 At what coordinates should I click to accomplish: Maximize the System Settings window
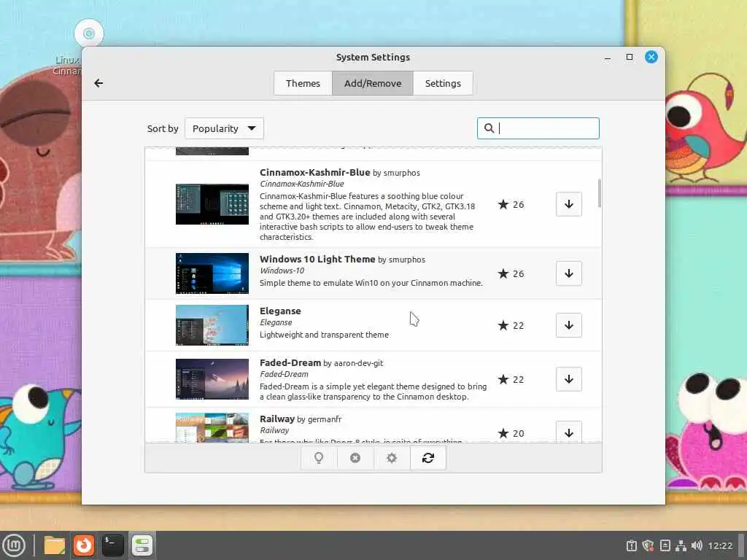coord(630,57)
